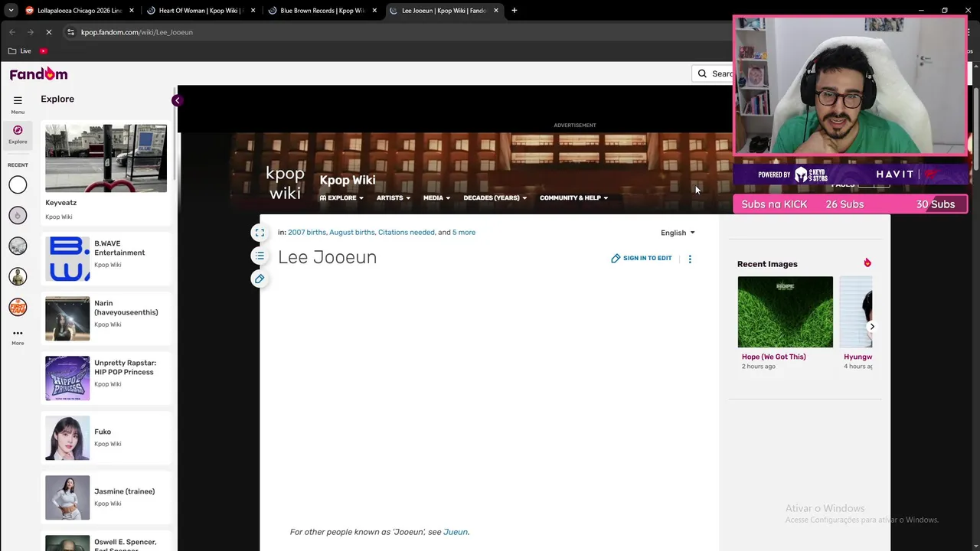This screenshot has height=551, width=980.
Task: Open the Keyveatz explore card
Action: [x=106, y=174]
